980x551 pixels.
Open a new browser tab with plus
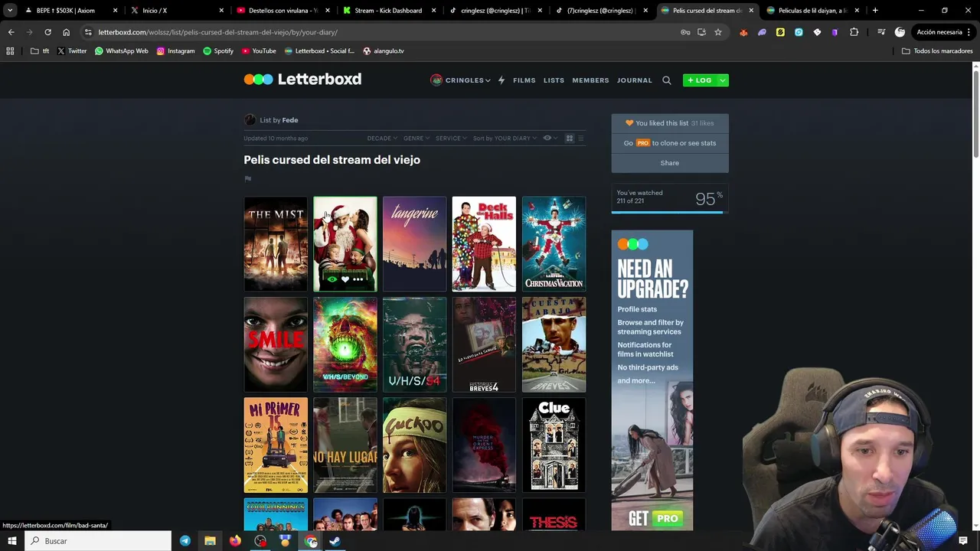(875, 11)
